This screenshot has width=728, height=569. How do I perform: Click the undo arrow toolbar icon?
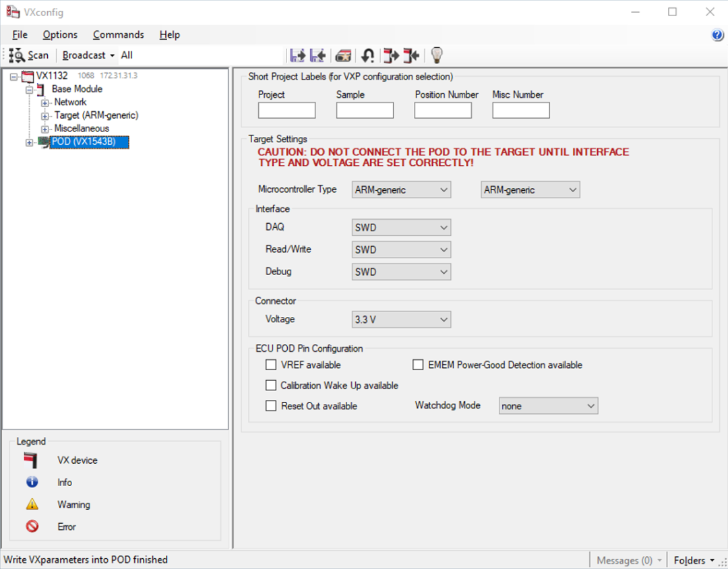click(367, 55)
